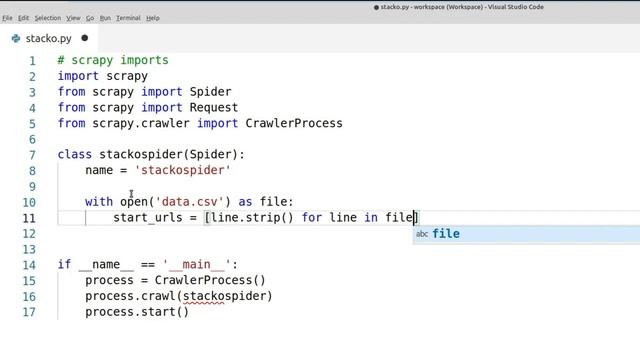Click 'Spider' in the line 3 import
The width and height of the screenshot is (640, 360).
210,91
